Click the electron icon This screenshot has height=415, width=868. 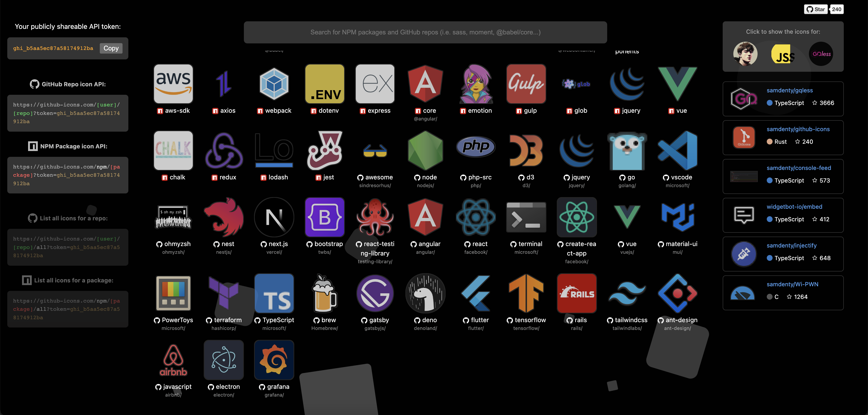click(x=224, y=360)
